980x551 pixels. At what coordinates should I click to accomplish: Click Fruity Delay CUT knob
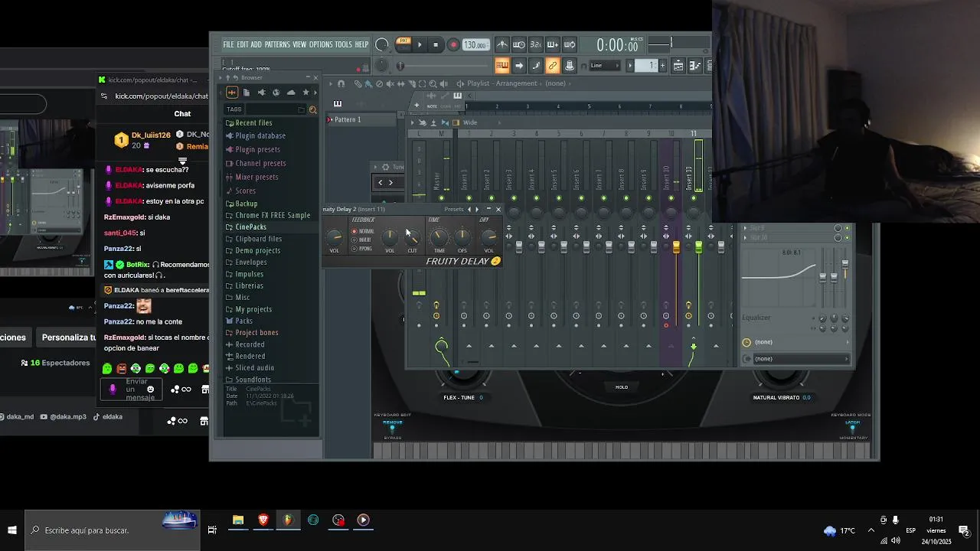coord(413,236)
